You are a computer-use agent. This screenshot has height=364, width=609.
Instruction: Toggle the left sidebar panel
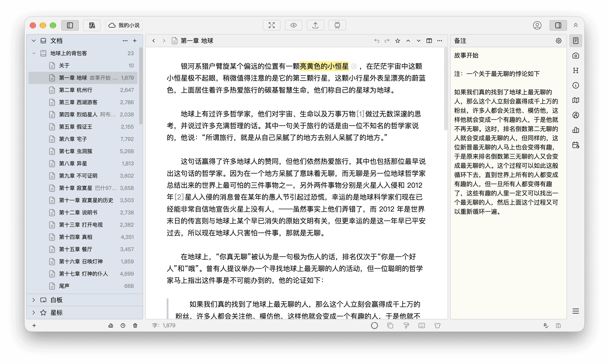tap(70, 25)
